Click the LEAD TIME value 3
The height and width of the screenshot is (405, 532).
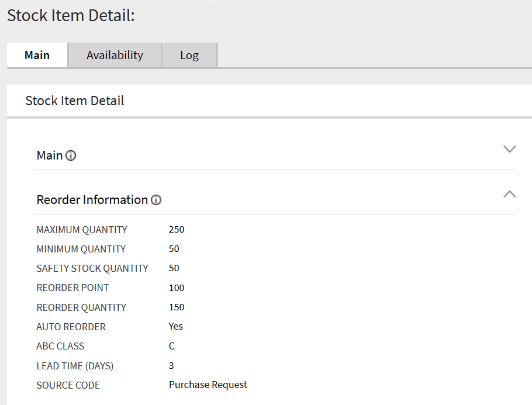(171, 365)
